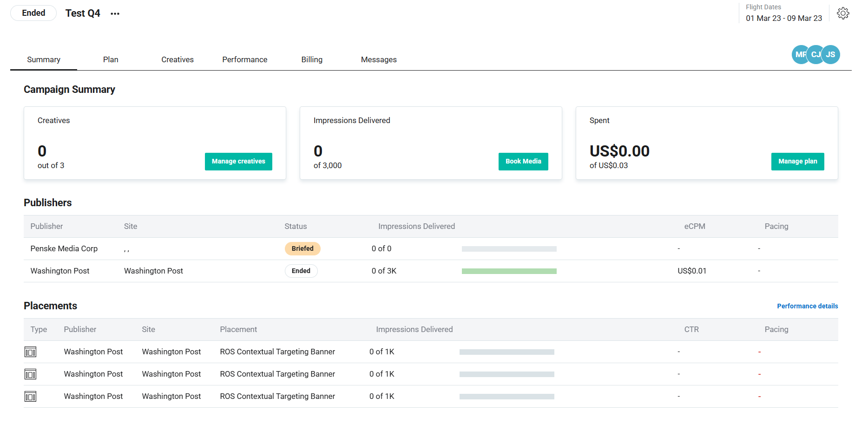Click the Briefed status badge for Penske
This screenshot has height=424, width=868.
pyautogui.click(x=302, y=248)
